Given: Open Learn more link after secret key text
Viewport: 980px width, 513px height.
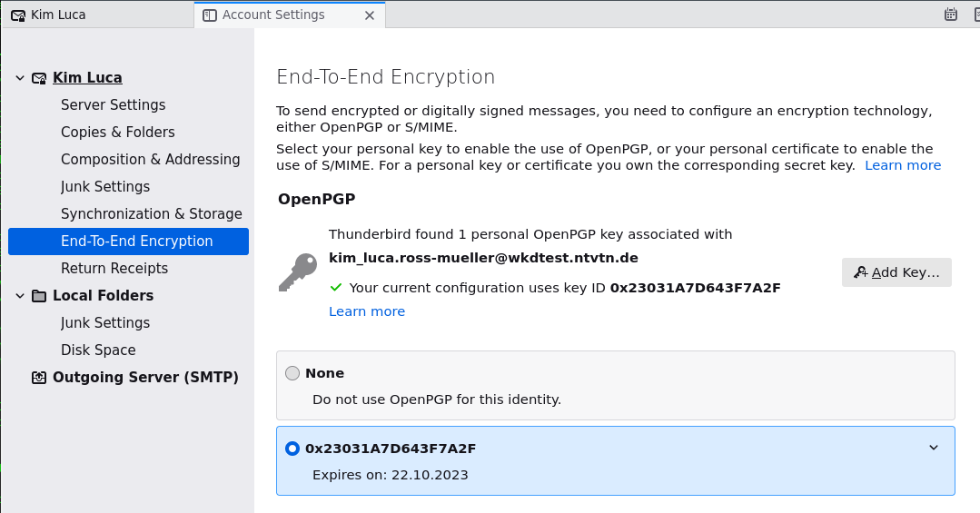Looking at the screenshot, I should tap(903, 165).
